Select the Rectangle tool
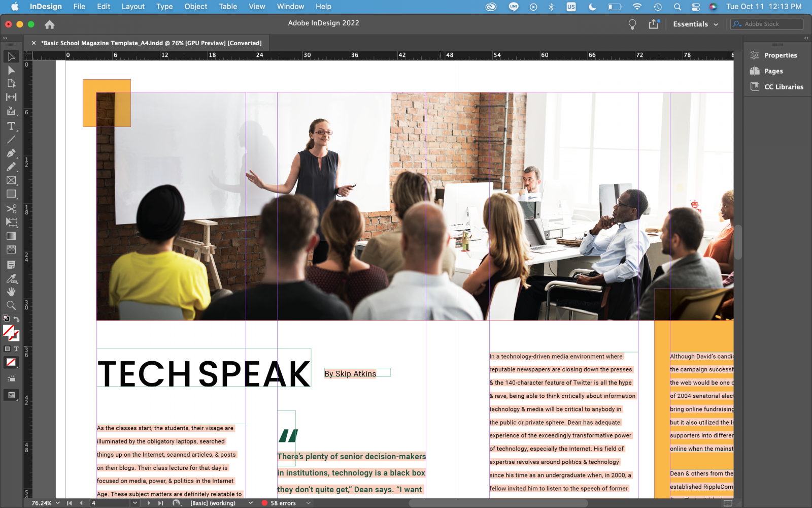The image size is (812, 508). coord(11,194)
